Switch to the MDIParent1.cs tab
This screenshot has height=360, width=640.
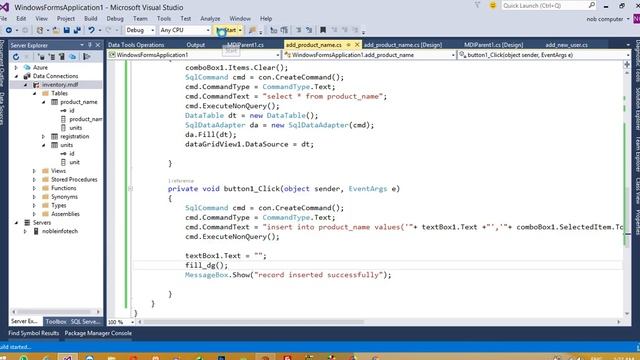[245, 45]
